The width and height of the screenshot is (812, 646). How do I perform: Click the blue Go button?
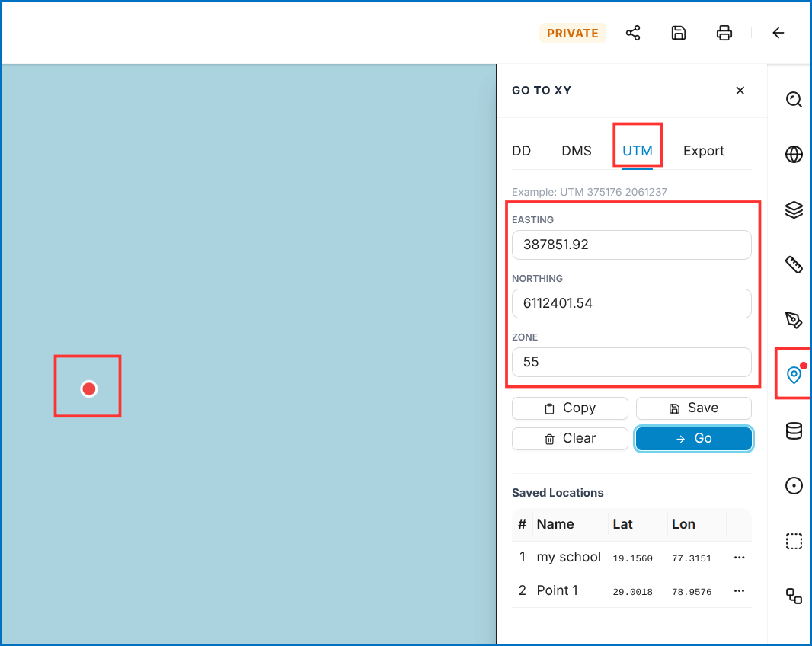693,439
